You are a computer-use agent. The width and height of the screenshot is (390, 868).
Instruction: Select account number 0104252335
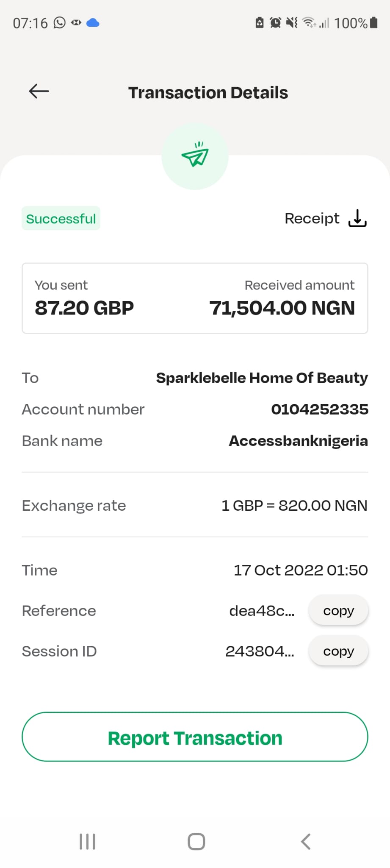click(320, 409)
